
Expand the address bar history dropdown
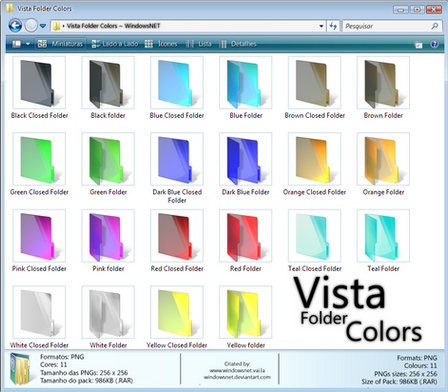tap(321, 26)
